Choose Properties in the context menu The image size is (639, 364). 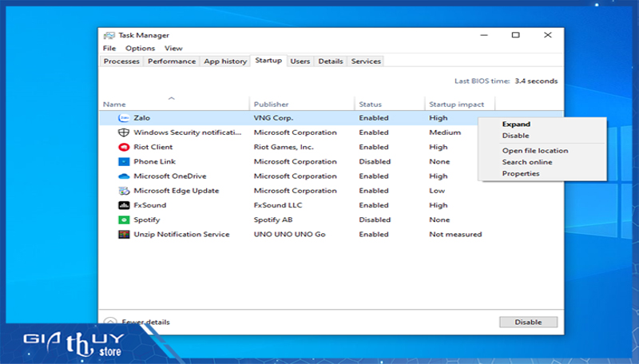(x=521, y=173)
